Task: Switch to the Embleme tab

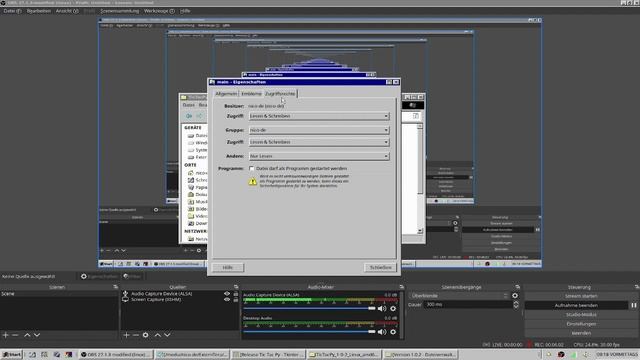Action: tap(251, 94)
